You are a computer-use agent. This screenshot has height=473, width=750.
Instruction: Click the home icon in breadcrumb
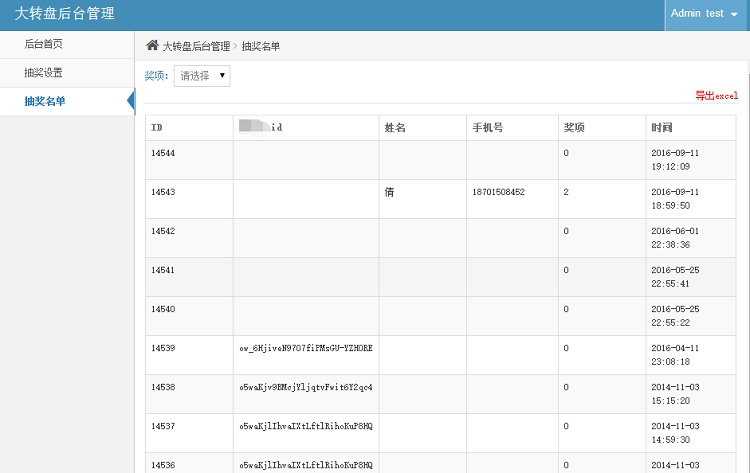(x=152, y=45)
